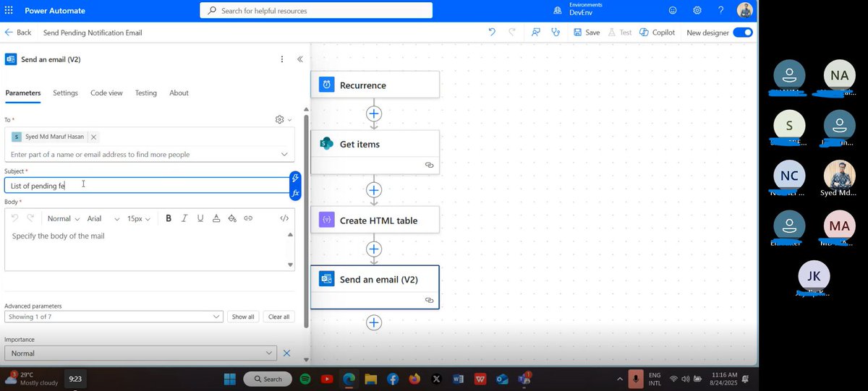Screen dimensions: 868x391
Task: Select the Recurrence trigger card
Action: (x=375, y=85)
